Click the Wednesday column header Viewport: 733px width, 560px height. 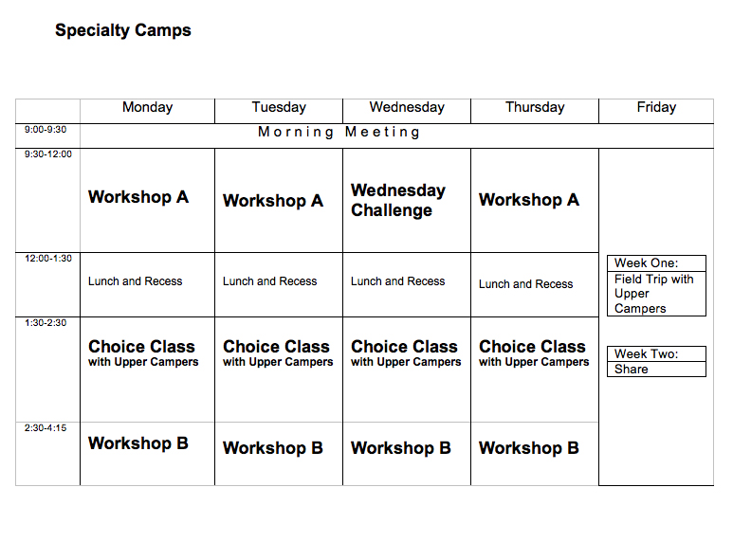click(407, 108)
